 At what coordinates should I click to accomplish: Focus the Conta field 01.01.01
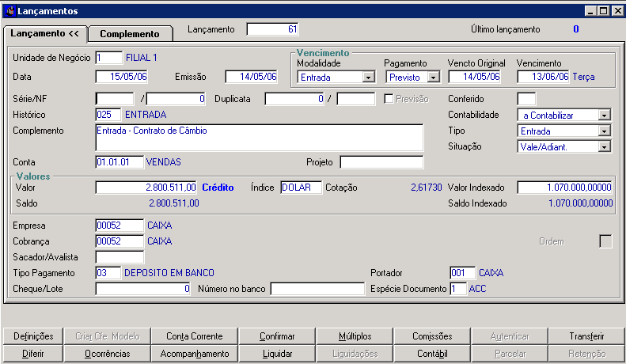click(120, 162)
